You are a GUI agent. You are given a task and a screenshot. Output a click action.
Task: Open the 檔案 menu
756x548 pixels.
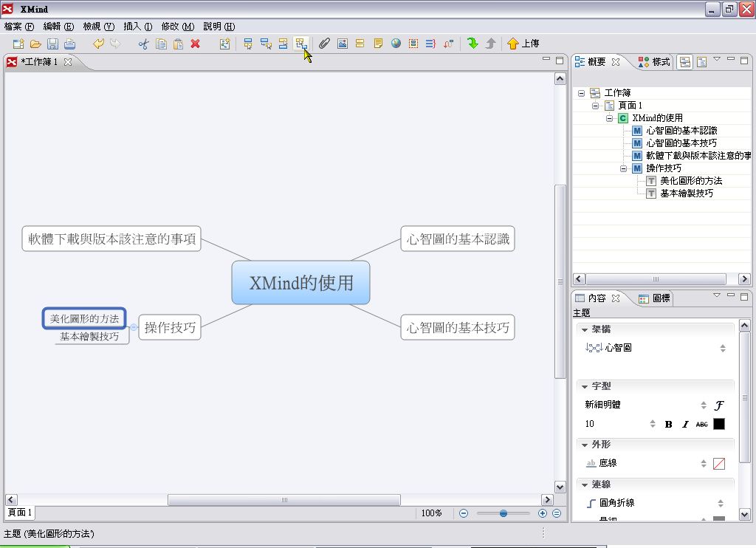point(18,27)
